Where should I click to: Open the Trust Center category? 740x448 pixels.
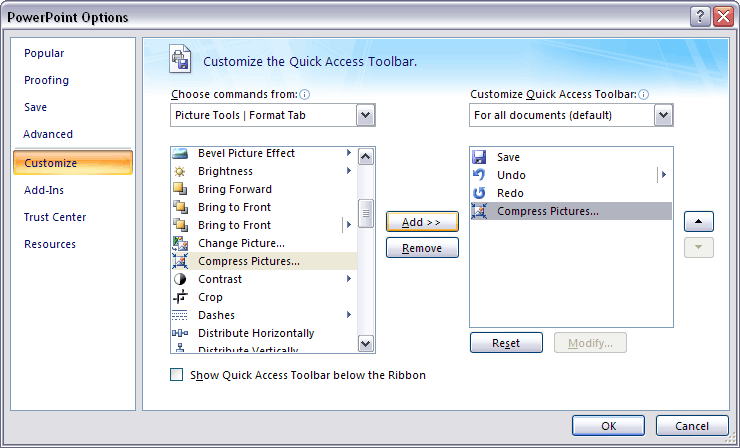pos(55,217)
